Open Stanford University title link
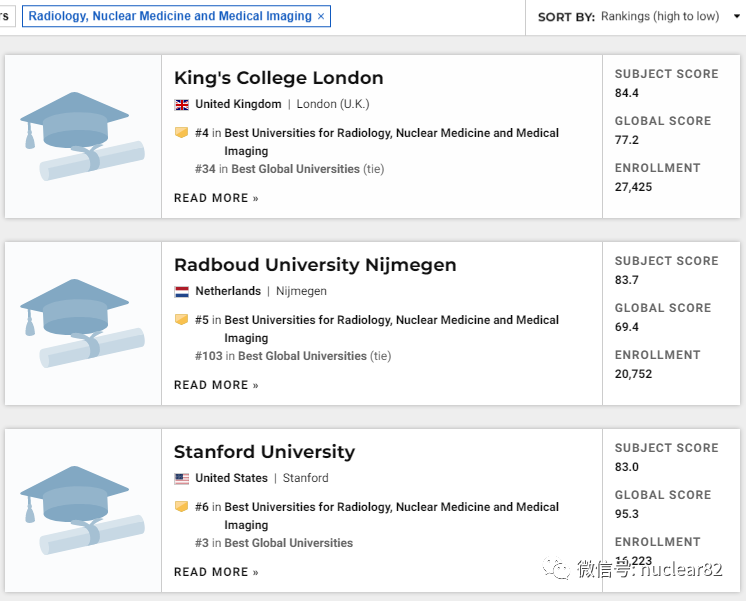 coord(264,452)
